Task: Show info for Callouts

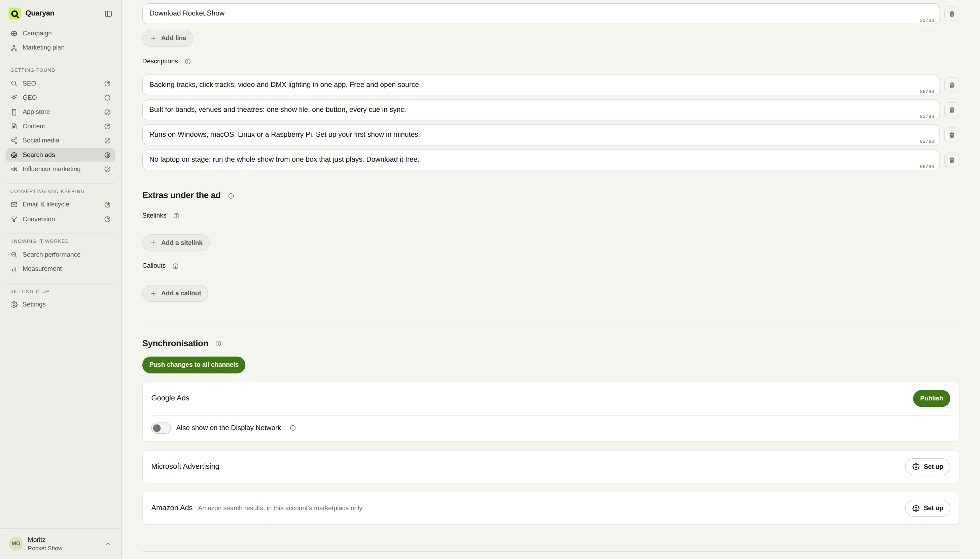Action: tap(175, 266)
